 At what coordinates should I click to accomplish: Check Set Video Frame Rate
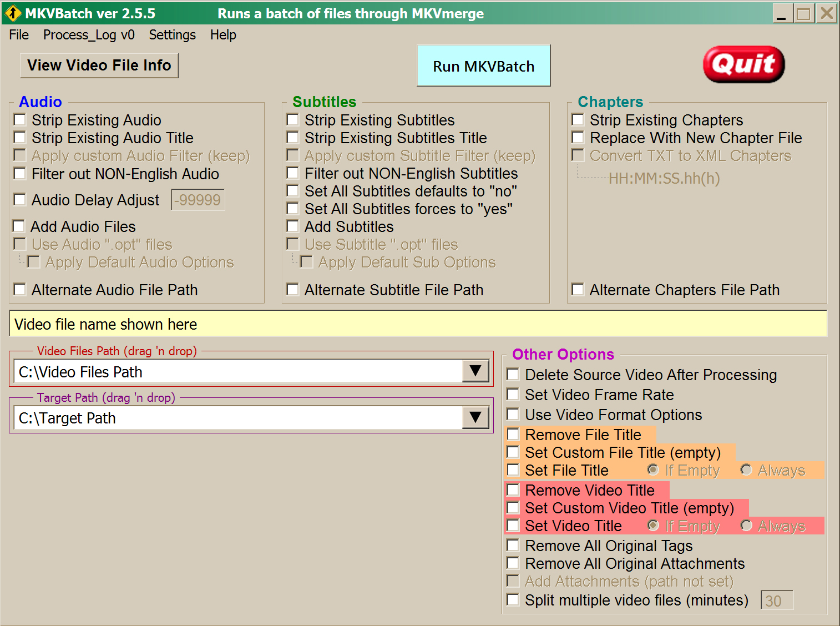(x=514, y=395)
